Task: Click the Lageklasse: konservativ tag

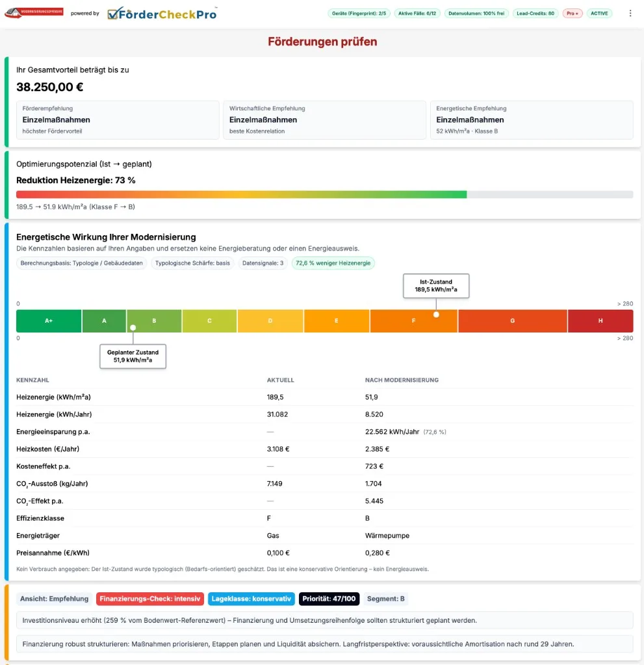Action: pyautogui.click(x=251, y=599)
